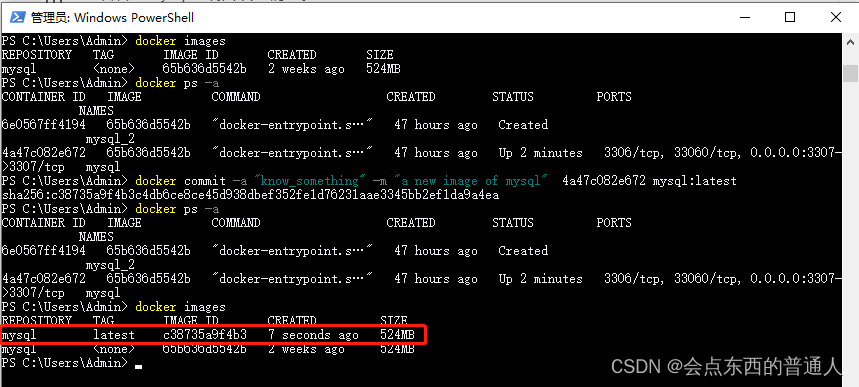Click <none> tag in the first images listing
This screenshot has width=859, height=387.
[113, 69]
